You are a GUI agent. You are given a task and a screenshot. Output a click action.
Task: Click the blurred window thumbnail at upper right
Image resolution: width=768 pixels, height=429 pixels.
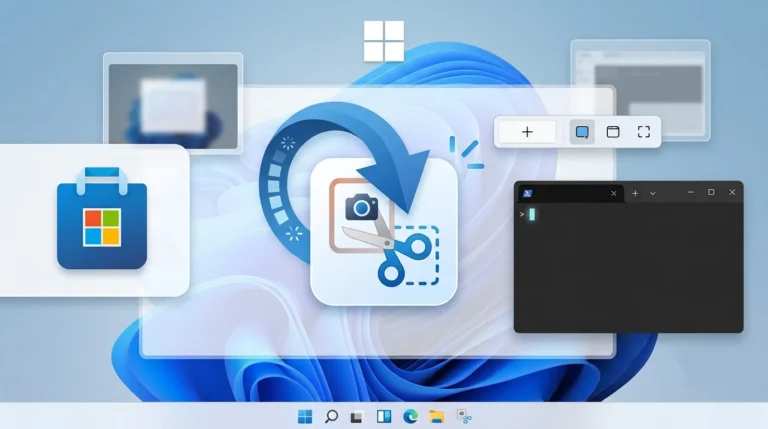point(641,90)
